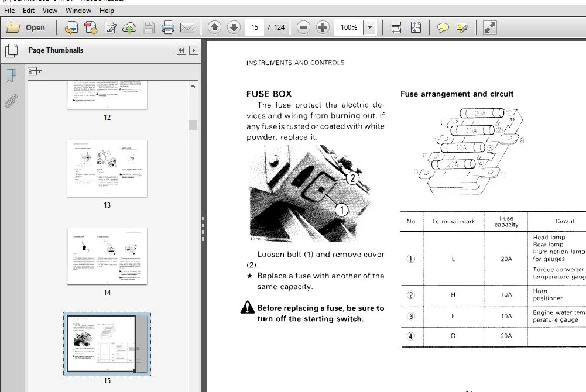
Task: Click the Email envelope icon
Action: point(187,27)
